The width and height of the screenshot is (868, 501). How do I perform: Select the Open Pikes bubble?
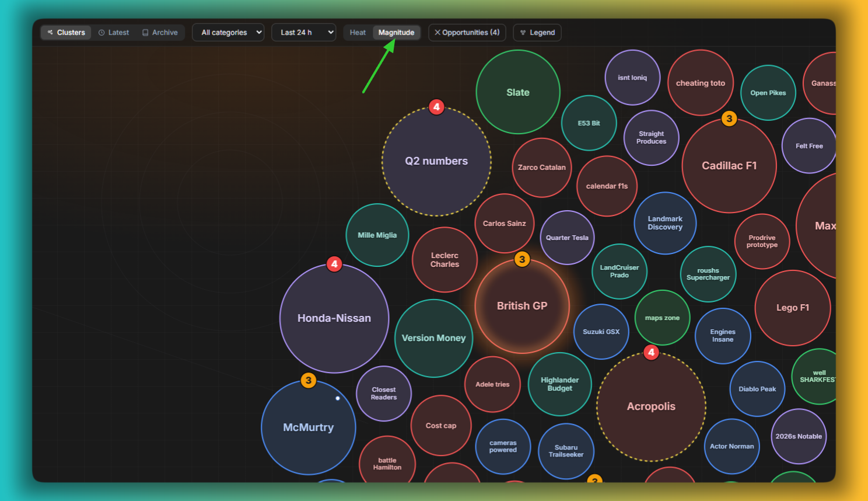coord(768,93)
